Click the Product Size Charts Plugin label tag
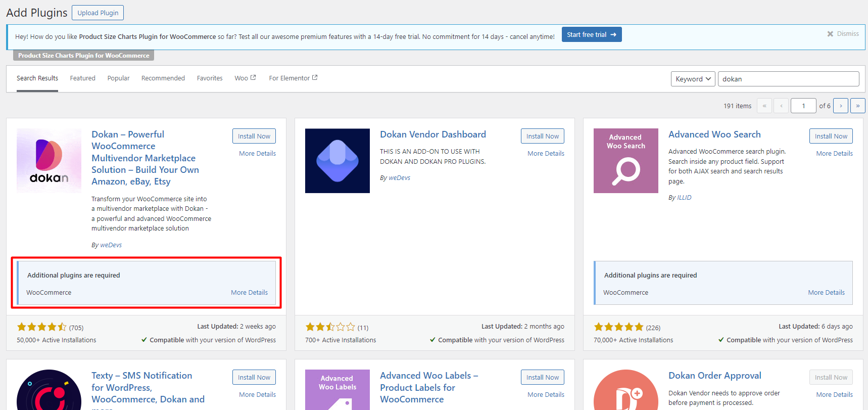Screen dimensions: 868x410 coord(84,56)
